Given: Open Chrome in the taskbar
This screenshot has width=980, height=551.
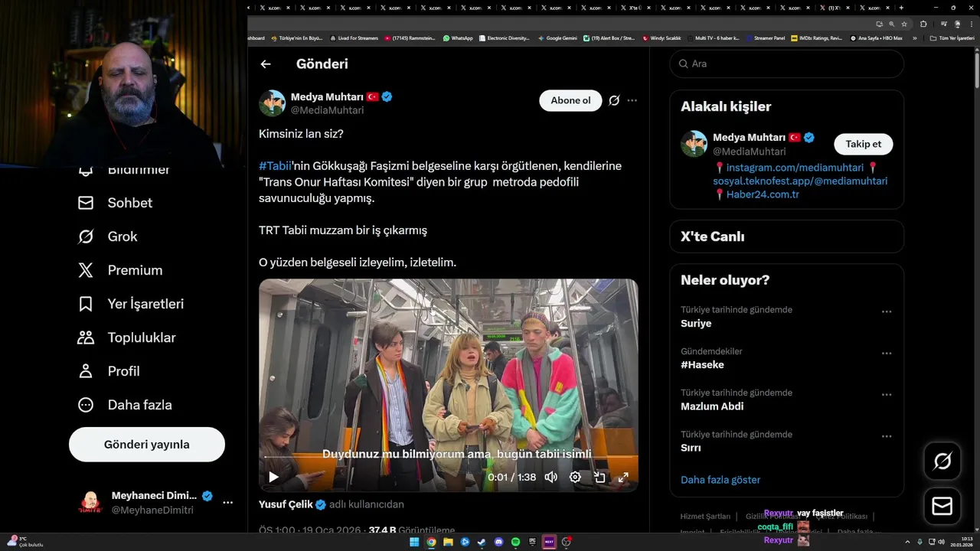Looking at the screenshot, I should [x=431, y=542].
